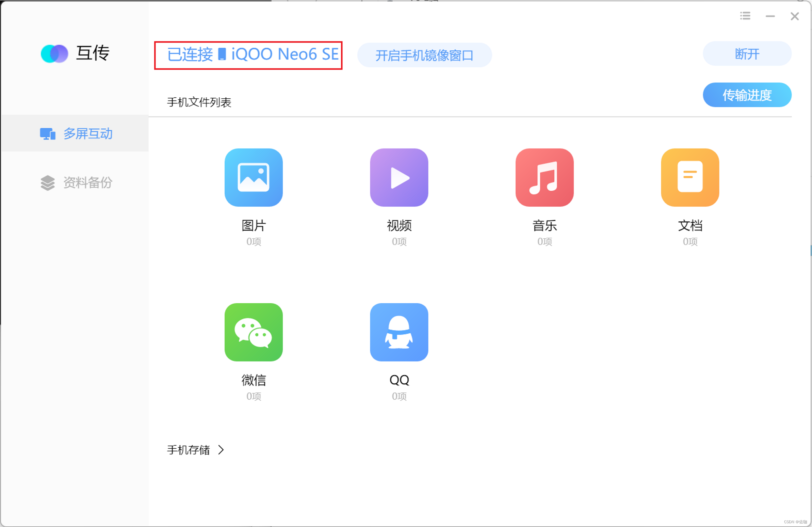812x527 pixels.
Task: Open the hamburger menu icon in title bar
Action: [746, 16]
